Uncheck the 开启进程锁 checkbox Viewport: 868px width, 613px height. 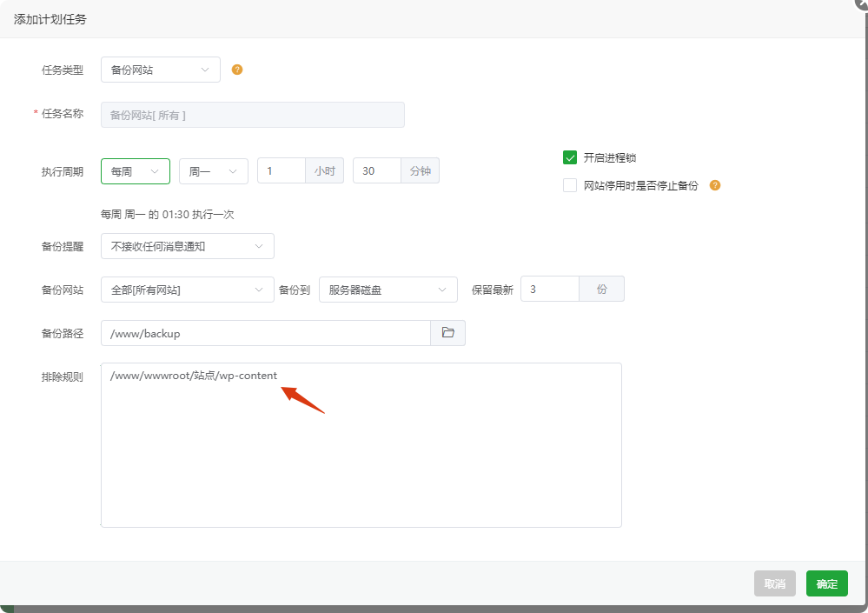click(x=570, y=158)
